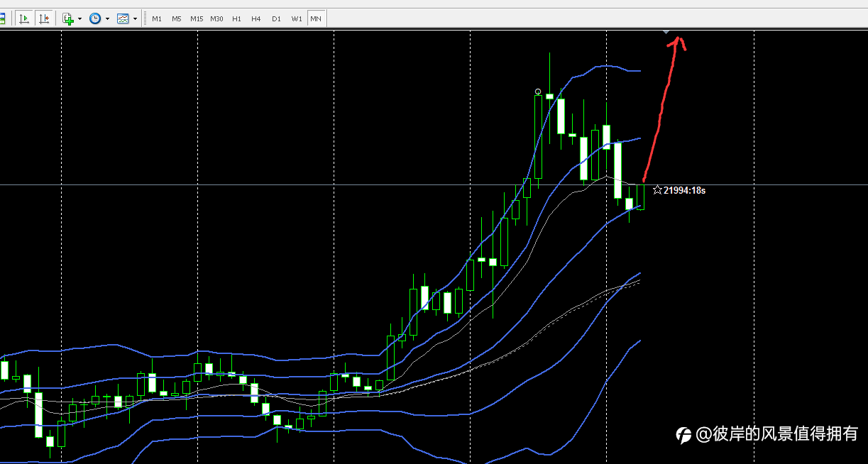
Task: Click the chart templates icon
Action: tap(123, 18)
